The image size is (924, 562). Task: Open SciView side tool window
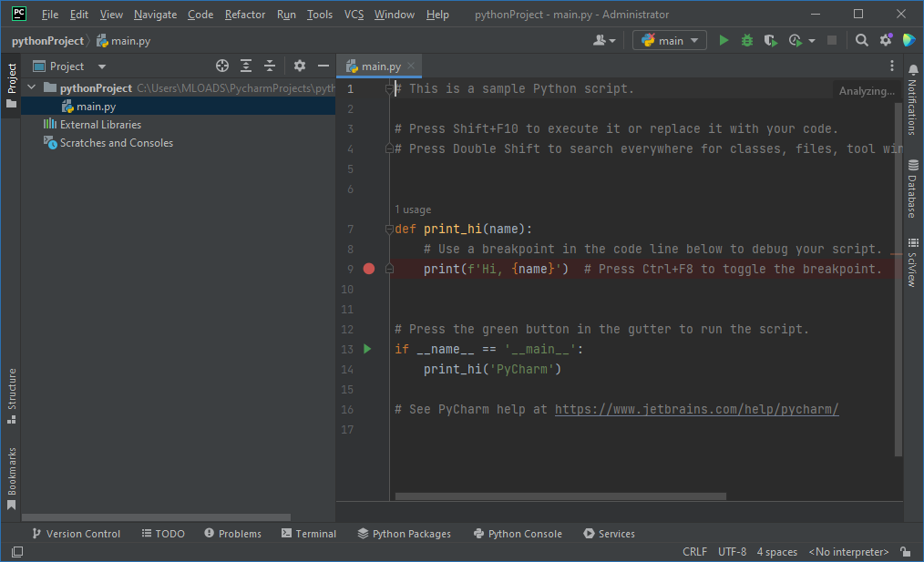913,262
